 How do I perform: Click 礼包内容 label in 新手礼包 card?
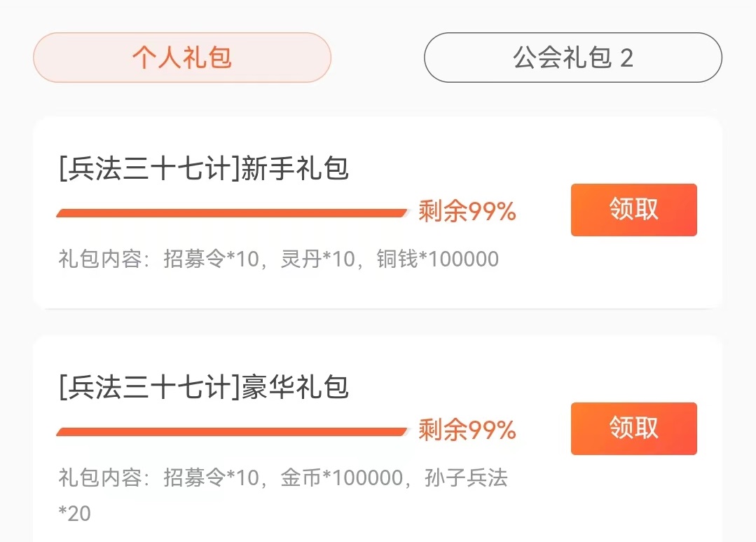click(x=104, y=259)
